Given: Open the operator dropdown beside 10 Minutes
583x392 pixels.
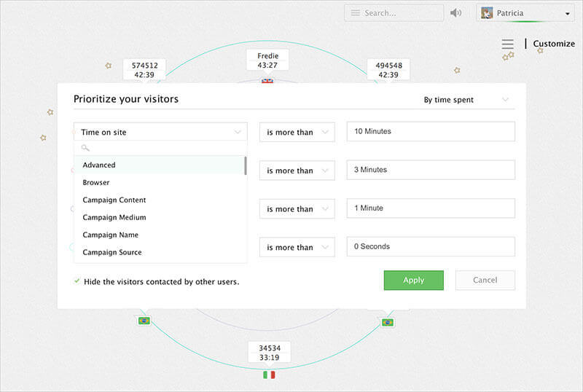Looking at the screenshot, I should coord(297,132).
